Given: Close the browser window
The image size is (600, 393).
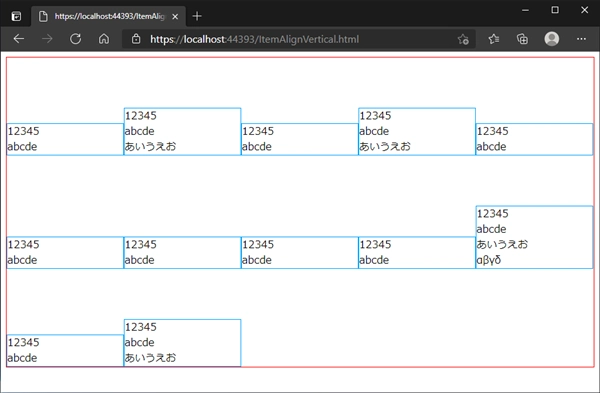Looking at the screenshot, I should click(584, 10).
